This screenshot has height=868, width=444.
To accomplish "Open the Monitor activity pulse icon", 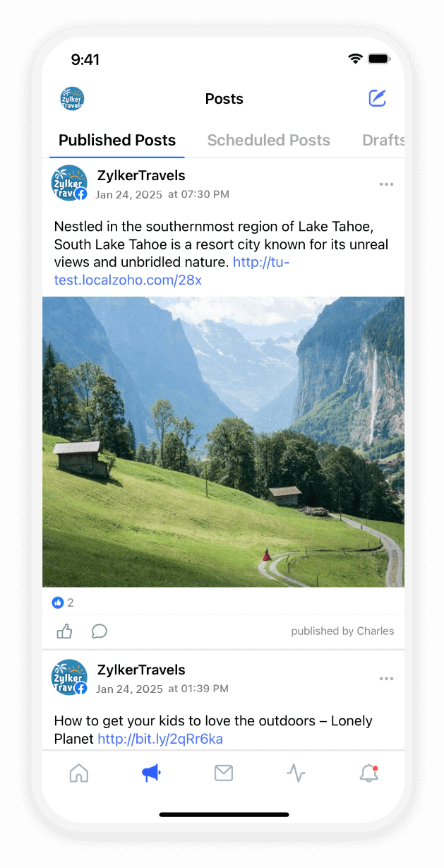I will (296, 773).
